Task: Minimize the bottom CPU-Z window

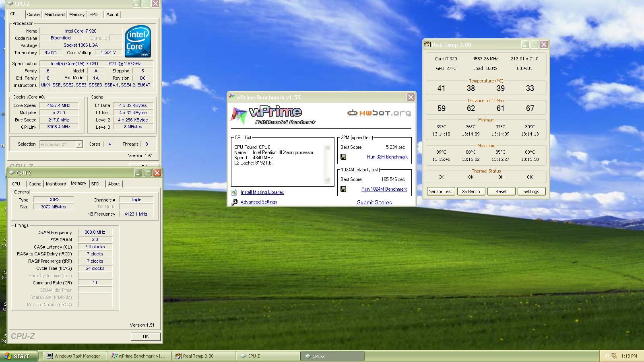Action: tap(138, 173)
